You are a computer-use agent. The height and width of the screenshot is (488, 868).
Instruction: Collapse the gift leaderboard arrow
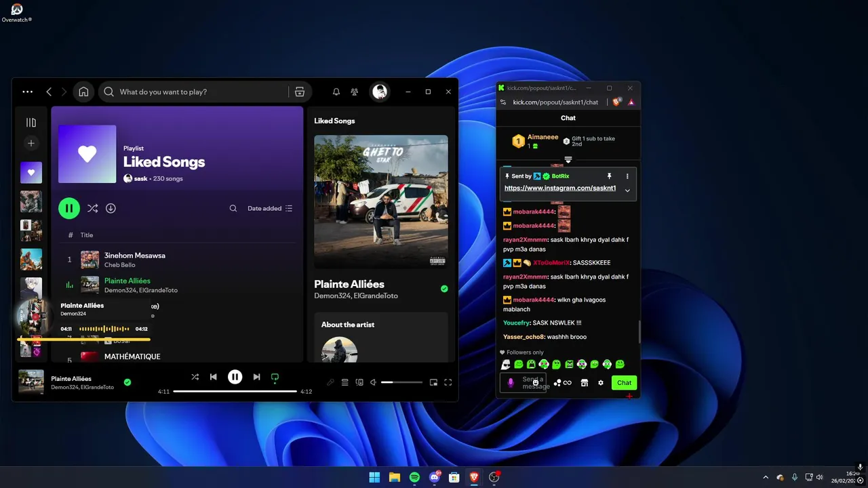pos(568,160)
